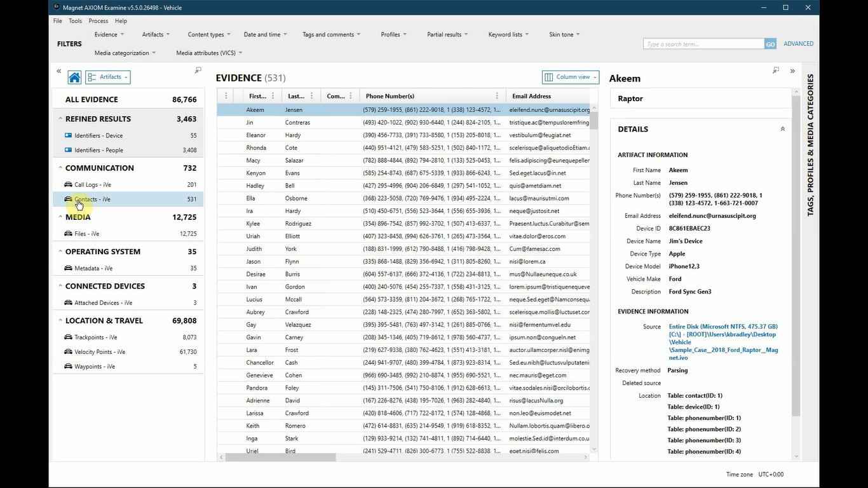Click the Column view grid icon
Viewport: 868px width, 488px height.
(548, 77)
